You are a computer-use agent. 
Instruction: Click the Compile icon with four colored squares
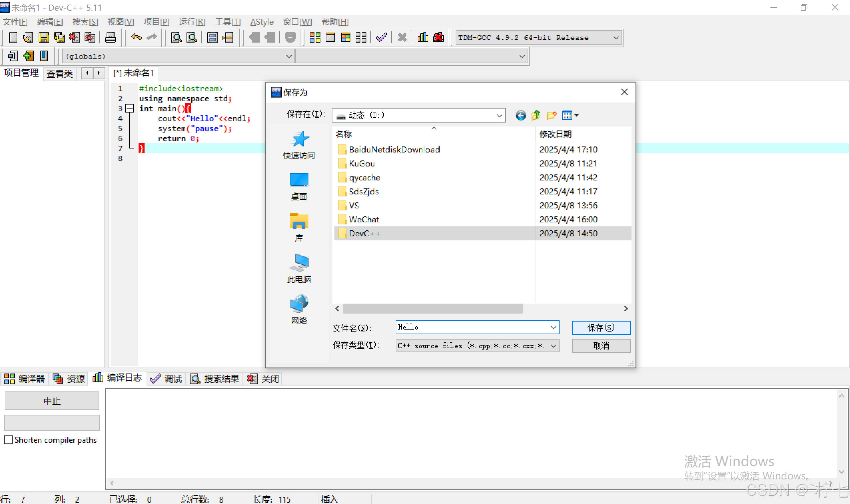[x=315, y=37]
